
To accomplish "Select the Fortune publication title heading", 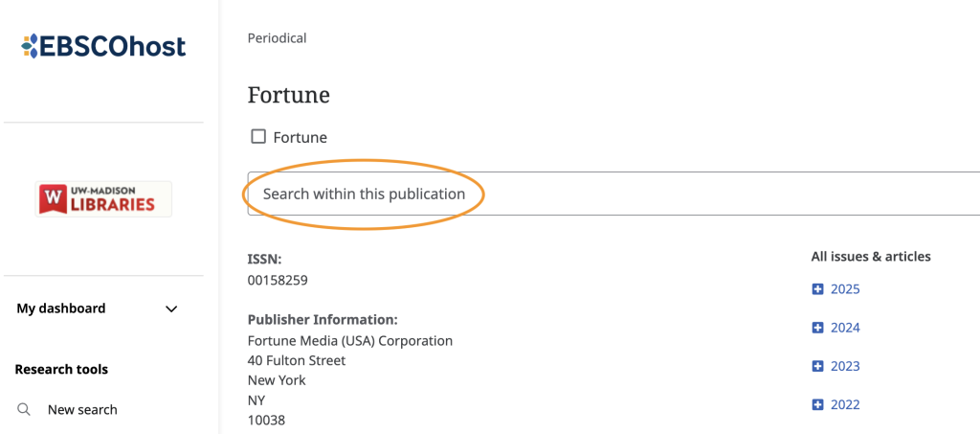I will click(x=289, y=95).
